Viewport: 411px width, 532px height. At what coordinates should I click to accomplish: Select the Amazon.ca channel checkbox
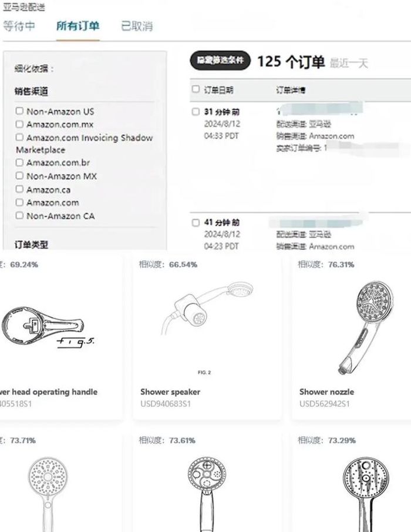click(19, 189)
